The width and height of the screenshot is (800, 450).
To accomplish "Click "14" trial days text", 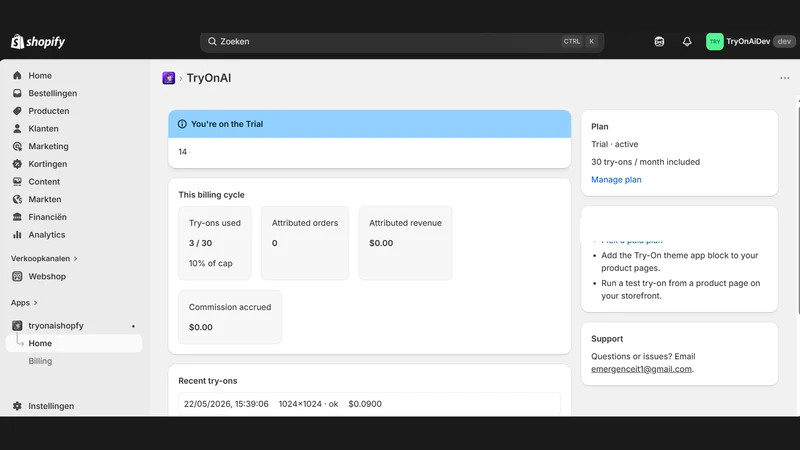I will (183, 152).
